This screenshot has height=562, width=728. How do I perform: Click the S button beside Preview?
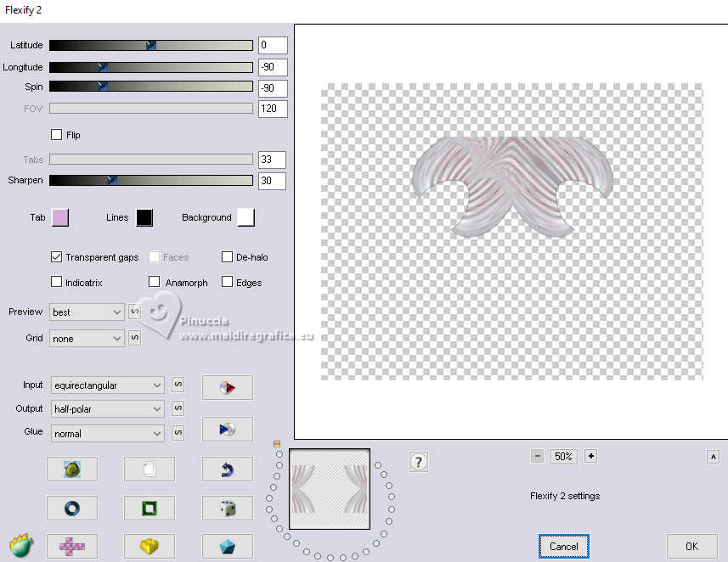(135, 312)
